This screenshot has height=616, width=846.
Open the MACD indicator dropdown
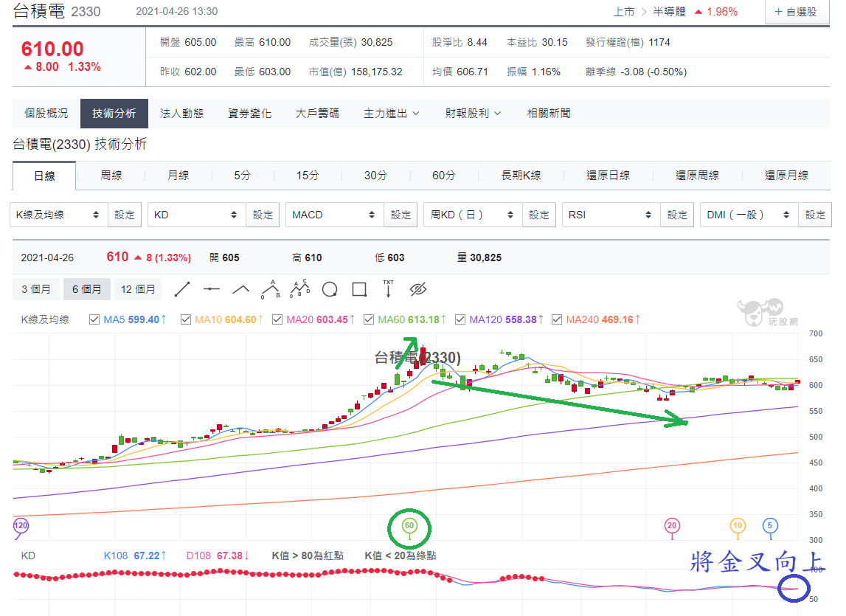pyautogui.click(x=335, y=215)
